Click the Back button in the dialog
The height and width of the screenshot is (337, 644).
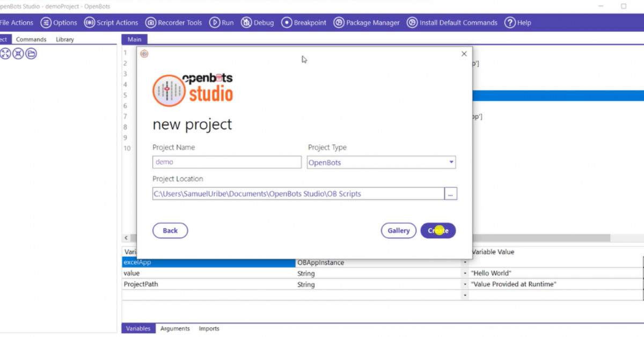170,230
